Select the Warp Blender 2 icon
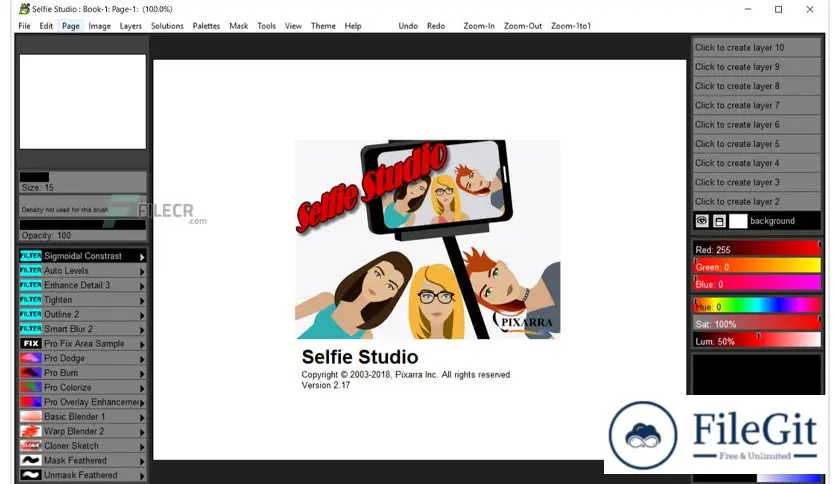The width and height of the screenshot is (836, 484). 30,431
